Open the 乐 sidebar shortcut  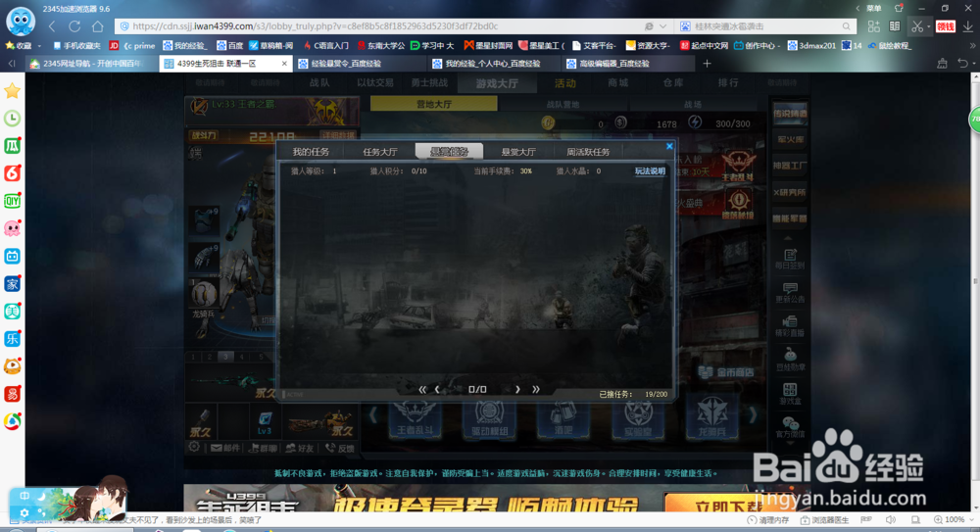pyautogui.click(x=12, y=339)
